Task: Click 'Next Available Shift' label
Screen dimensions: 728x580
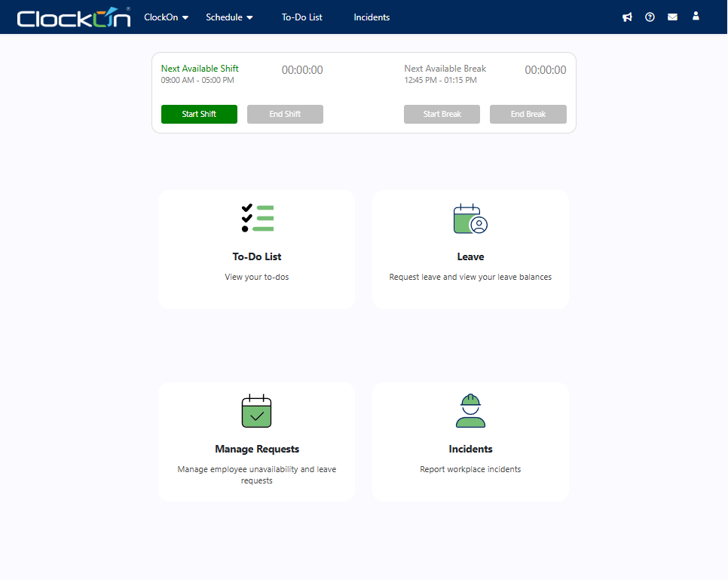Action: pyautogui.click(x=200, y=69)
